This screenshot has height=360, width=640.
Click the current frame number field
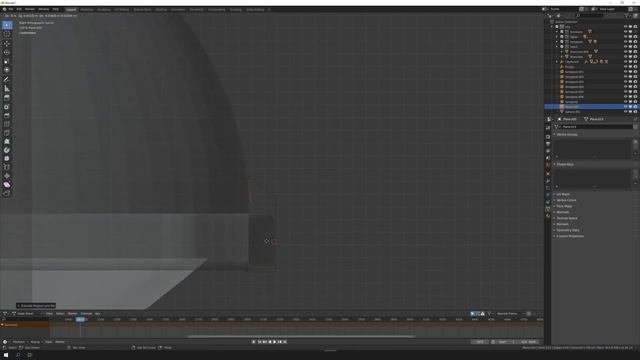pos(480,342)
